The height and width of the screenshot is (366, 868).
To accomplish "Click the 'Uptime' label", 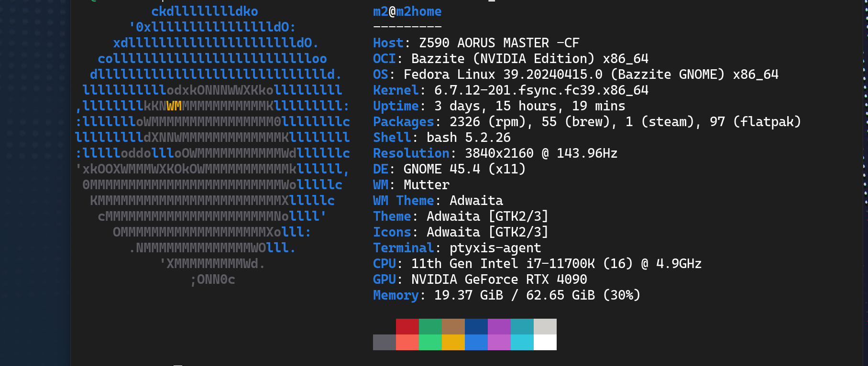I will point(396,106).
